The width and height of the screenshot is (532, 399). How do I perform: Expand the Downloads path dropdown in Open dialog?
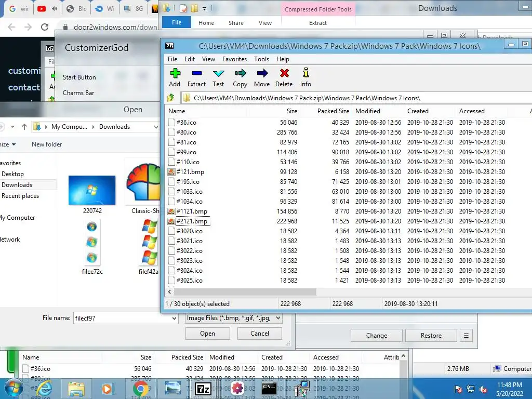(156, 127)
